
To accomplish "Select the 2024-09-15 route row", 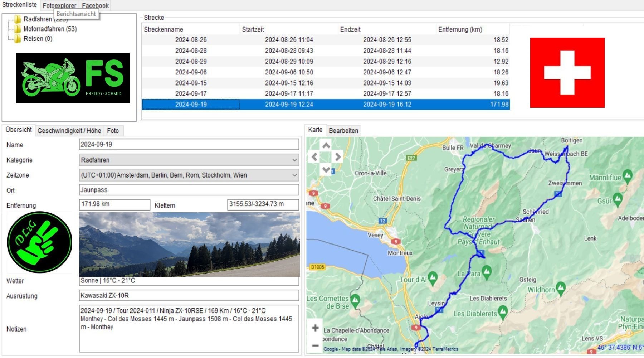I will click(x=326, y=83).
